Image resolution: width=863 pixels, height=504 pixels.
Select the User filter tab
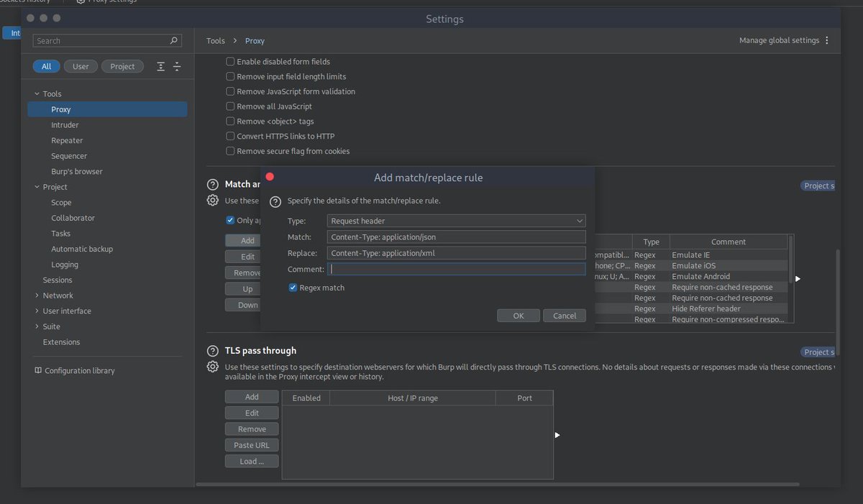[81, 66]
